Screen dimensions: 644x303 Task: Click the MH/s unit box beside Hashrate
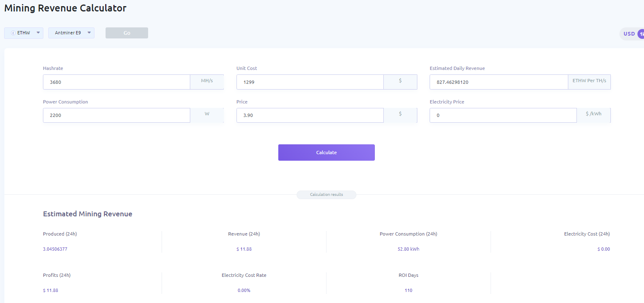pos(207,81)
